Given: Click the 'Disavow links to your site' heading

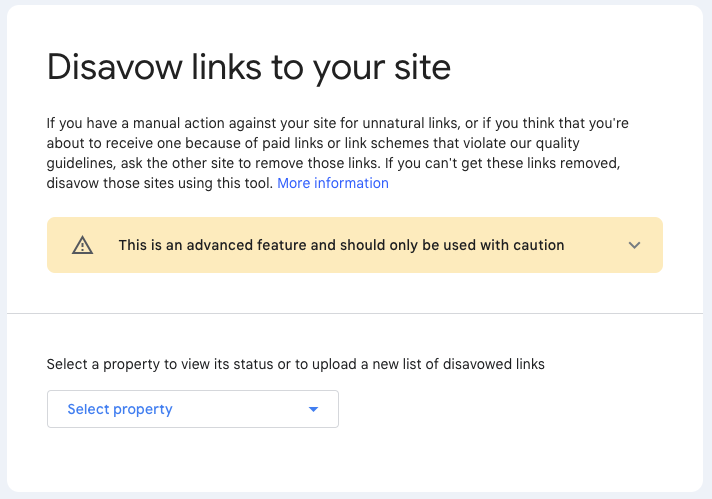Looking at the screenshot, I should pyautogui.click(x=249, y=67).
